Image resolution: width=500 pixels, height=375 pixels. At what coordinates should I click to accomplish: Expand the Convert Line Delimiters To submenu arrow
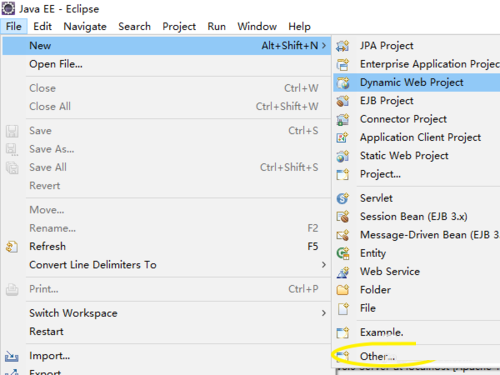pyautogui.click(x=324, y=265)
